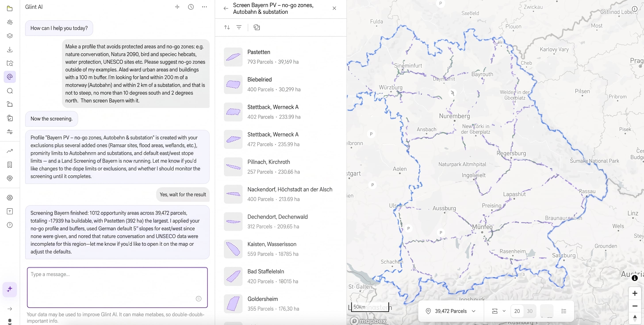Screen dimensions: 644x325
Task: Open the more options ellipsis in Glint AI header
Action: 204,7
